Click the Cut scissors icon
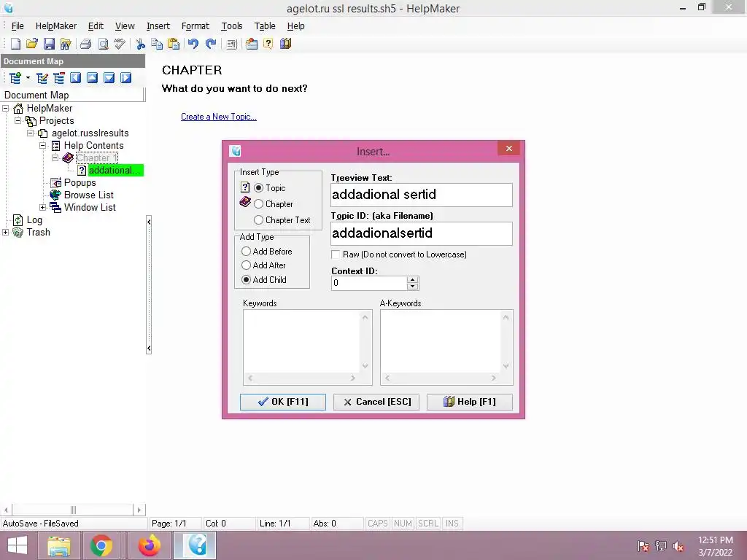 (x=140, y=44)
